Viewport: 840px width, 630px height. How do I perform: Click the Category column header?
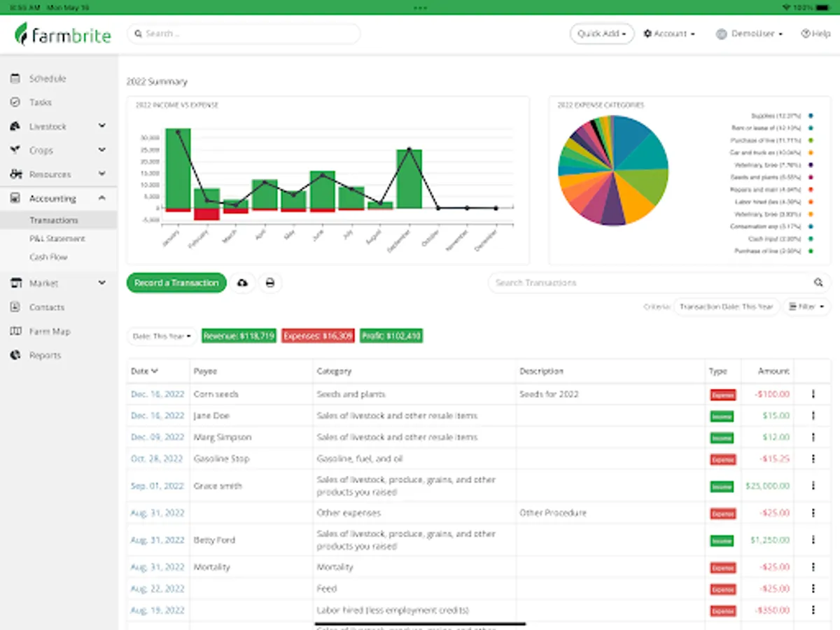(334, 371)
